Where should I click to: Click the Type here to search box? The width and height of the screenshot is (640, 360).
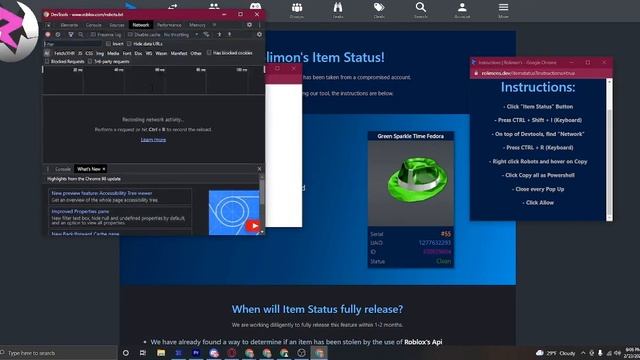click(x=58, y=353)
